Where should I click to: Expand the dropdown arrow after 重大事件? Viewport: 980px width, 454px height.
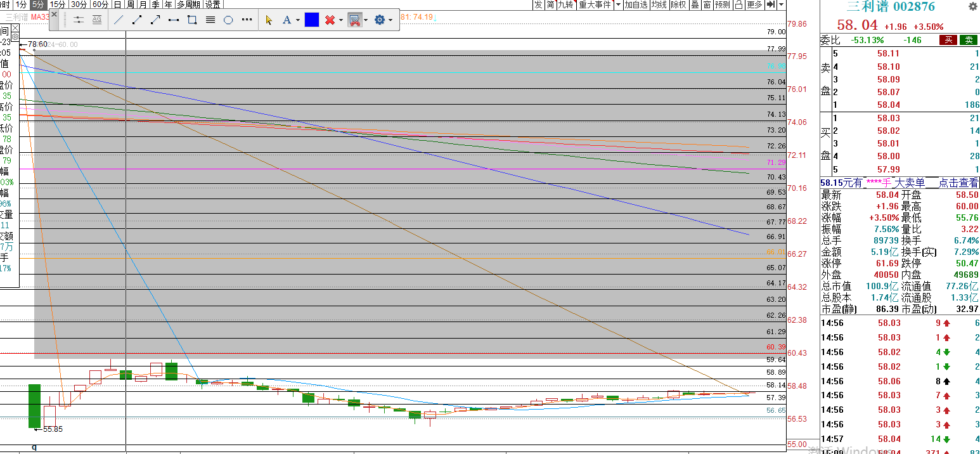pos(617,4)
